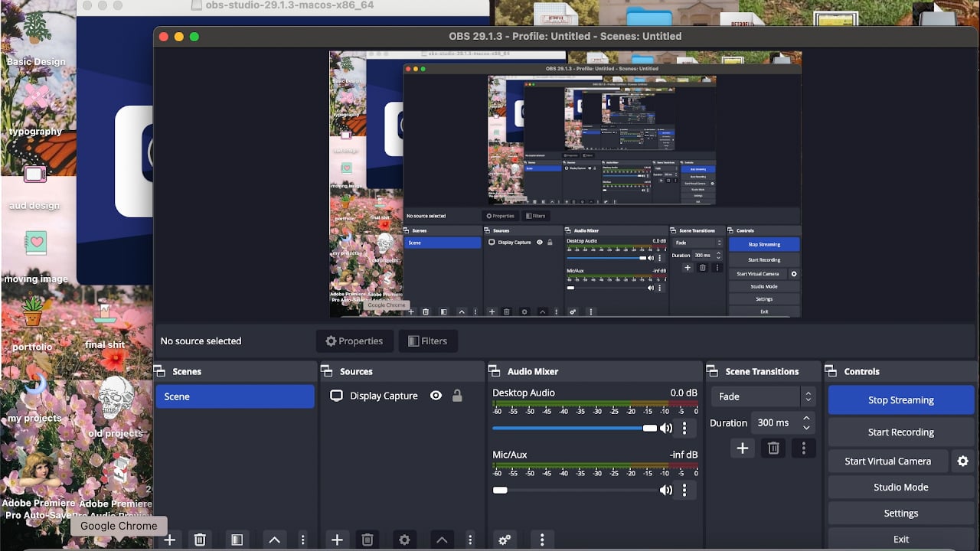Increase transition Duration with up arrow
Viewport: 980px width, 551px height.
[x=806, y=419]
